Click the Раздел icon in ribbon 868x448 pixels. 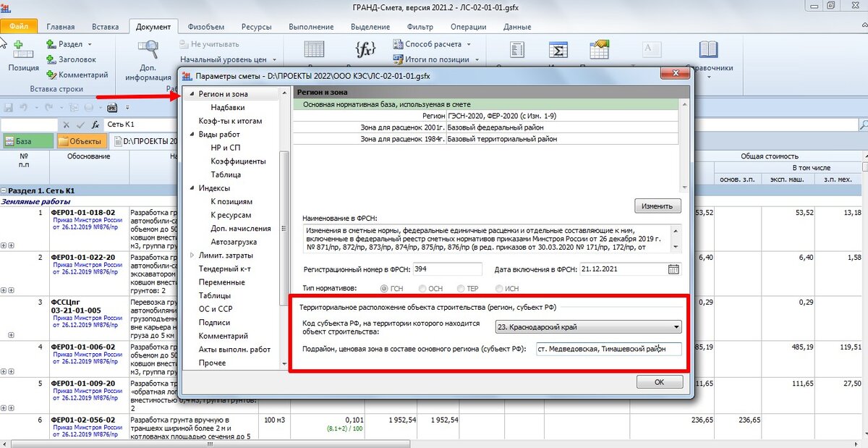pos(51,45)
